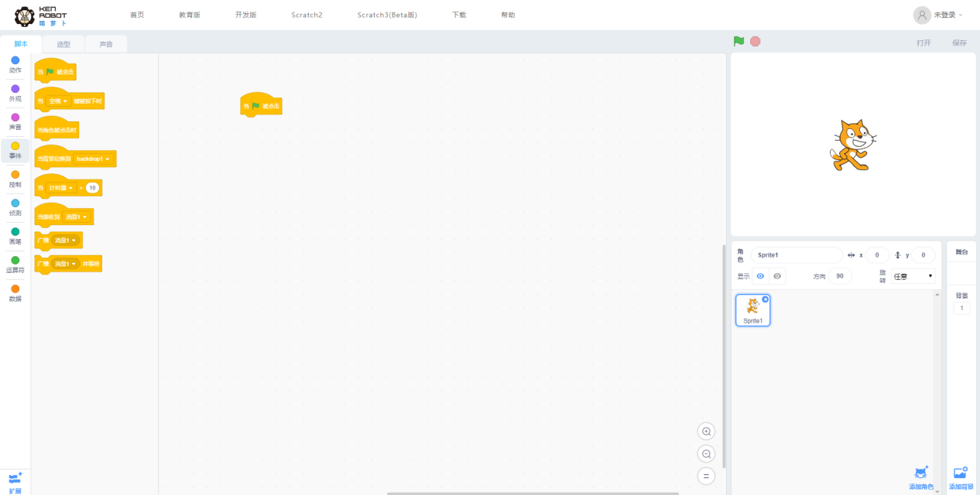Select the 事件 (Events) block category
Image resolution: width=980 pixels, height=495 pixels.
pyautogui.click(x=15, y=150)
